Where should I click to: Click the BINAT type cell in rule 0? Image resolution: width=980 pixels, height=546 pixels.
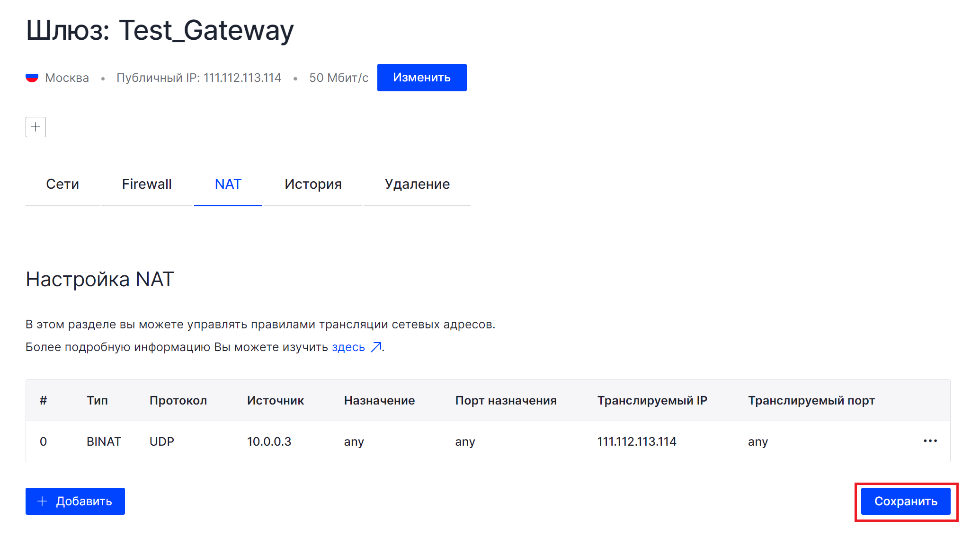click(104, 441)
